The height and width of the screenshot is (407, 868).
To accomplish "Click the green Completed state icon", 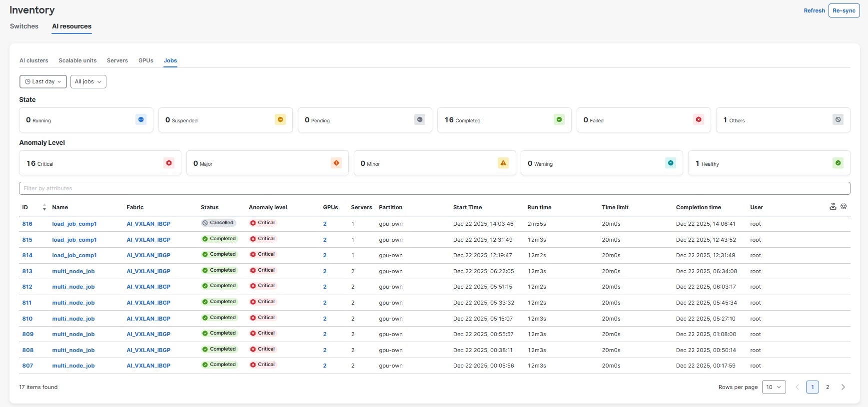I will (559, 120).
